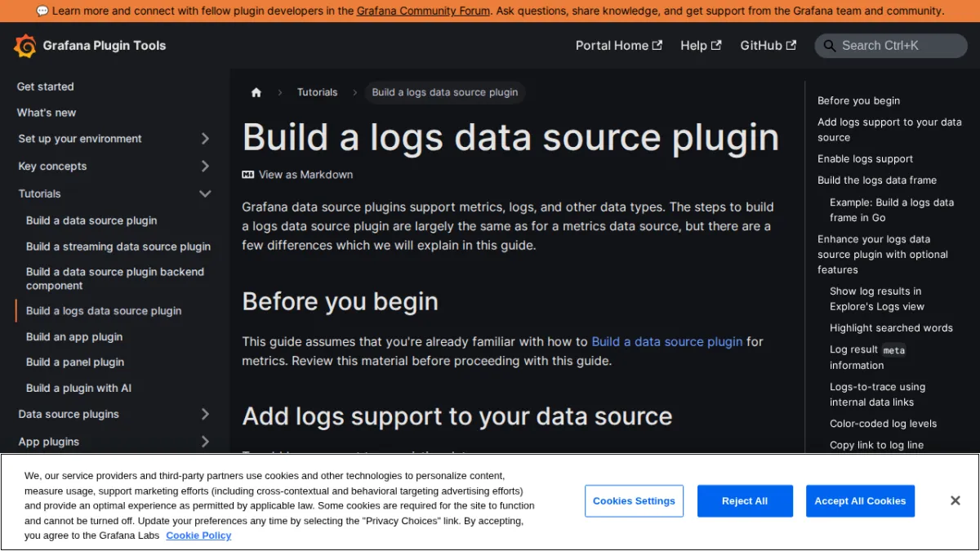
Task: Click the Markdown icon beside View as Markdown
Action: [248, 175]
